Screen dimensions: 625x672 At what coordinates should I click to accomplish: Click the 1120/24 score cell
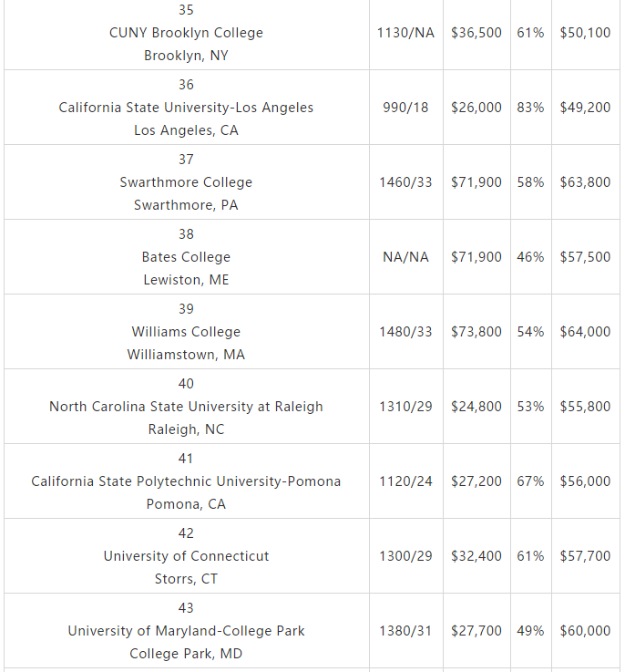tap(405, 481)
